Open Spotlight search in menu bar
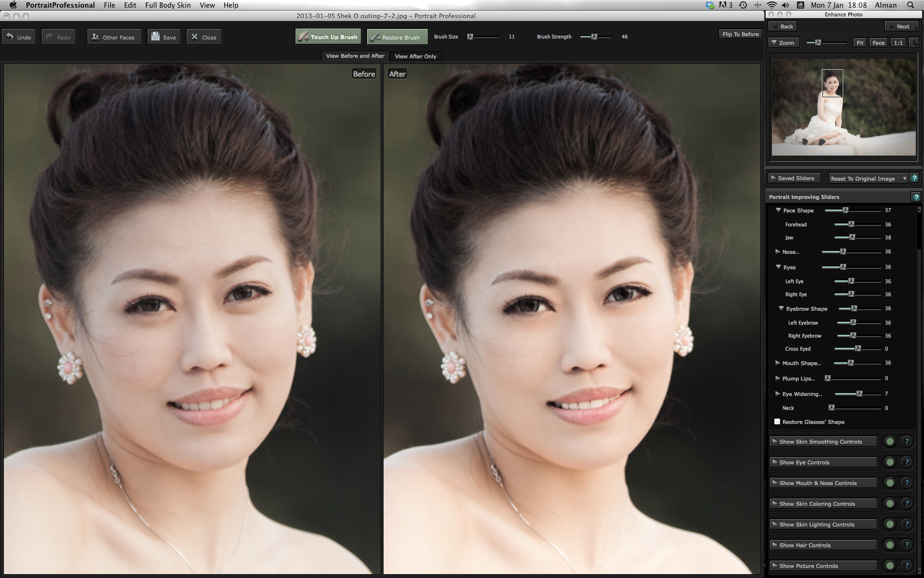This screenshot has height=578, width=924. [911, 5]
